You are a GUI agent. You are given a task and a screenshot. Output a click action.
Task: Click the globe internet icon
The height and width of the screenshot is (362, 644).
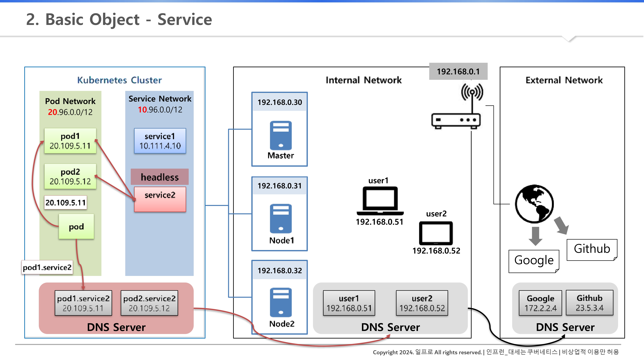pyautogui.click(x=534, y=204)
